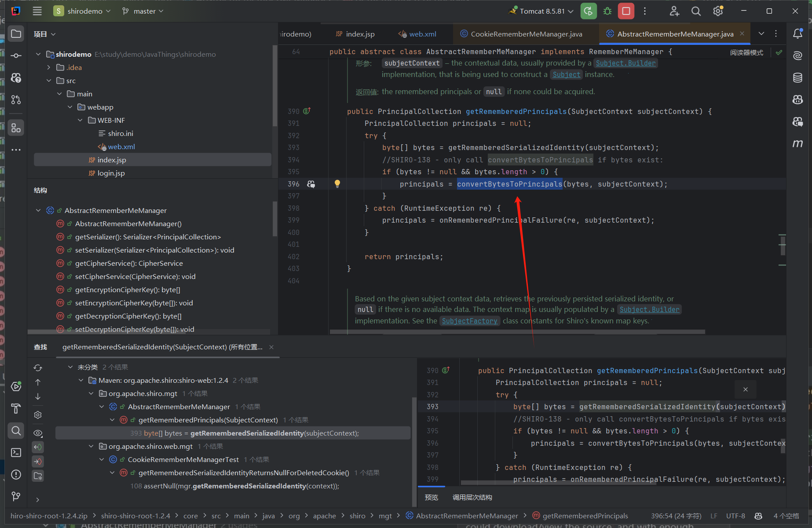The width and height of the screenshot is (812, 528).
Task: Open the 项目 view dropdown
Action: tap(45, 34)
